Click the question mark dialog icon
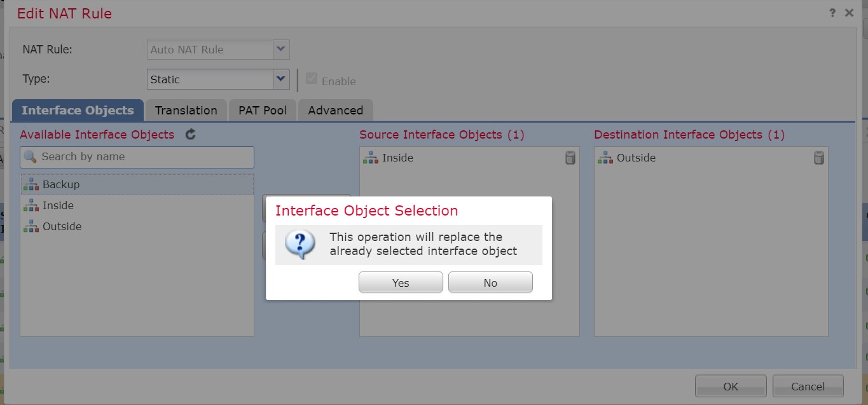The image size is (868, 405). tap(300, 245)
